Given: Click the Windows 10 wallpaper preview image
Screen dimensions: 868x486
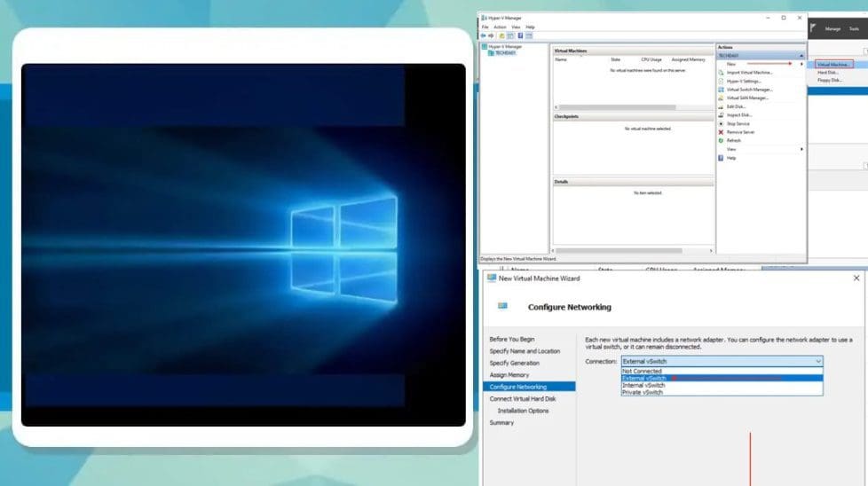Looking at the screenshot, I should (x=243, y=245).
